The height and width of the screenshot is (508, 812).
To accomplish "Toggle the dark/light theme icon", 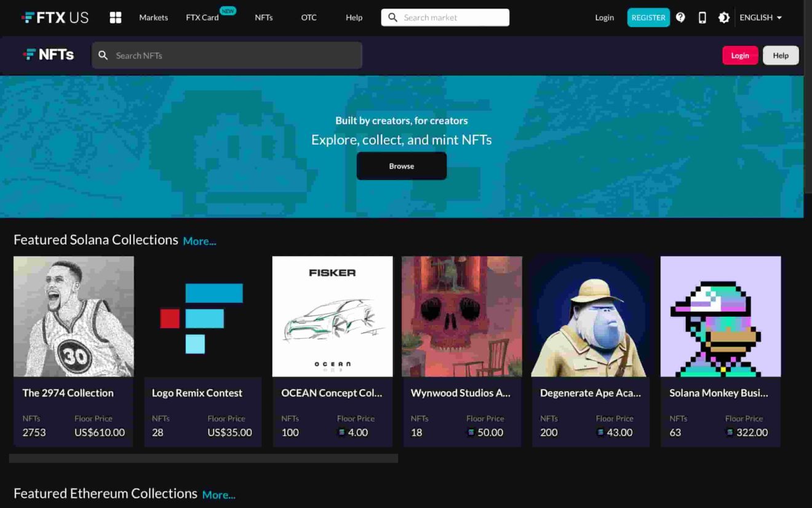I will click(x=724, y=17).
